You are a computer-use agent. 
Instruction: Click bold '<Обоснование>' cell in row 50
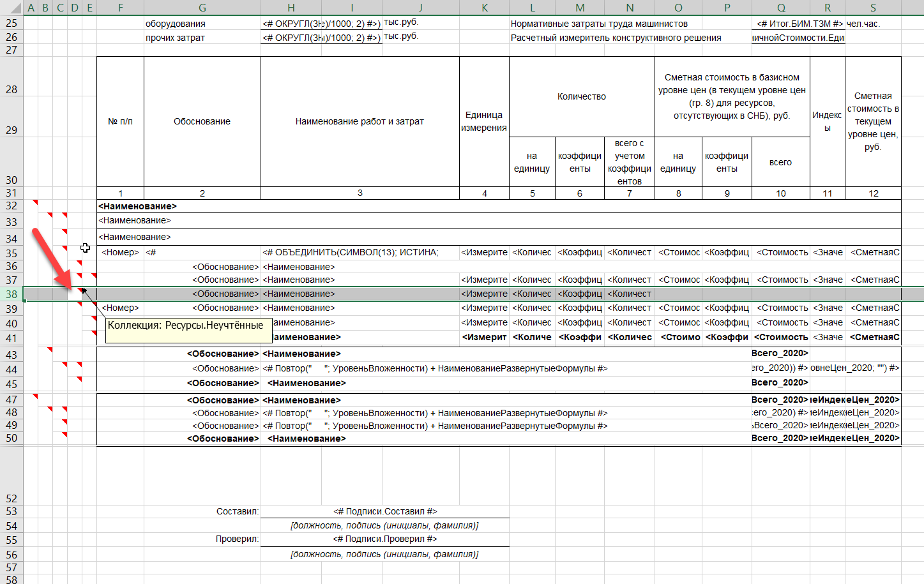tap(202, 438)
